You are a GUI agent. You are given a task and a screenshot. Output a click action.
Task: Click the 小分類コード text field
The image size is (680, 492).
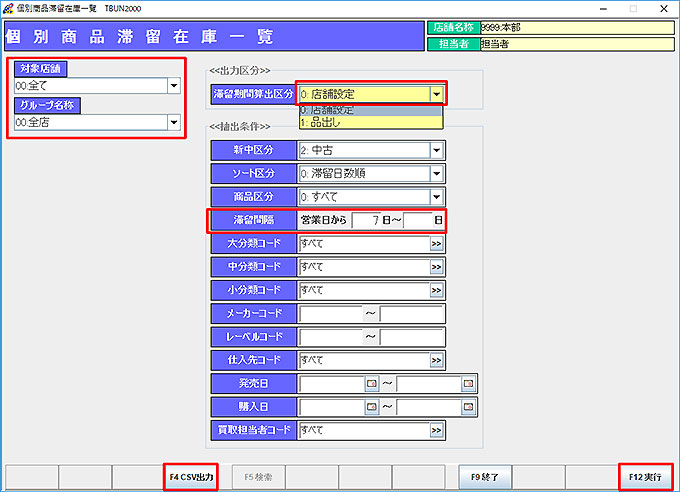click(x=364, y=290)
